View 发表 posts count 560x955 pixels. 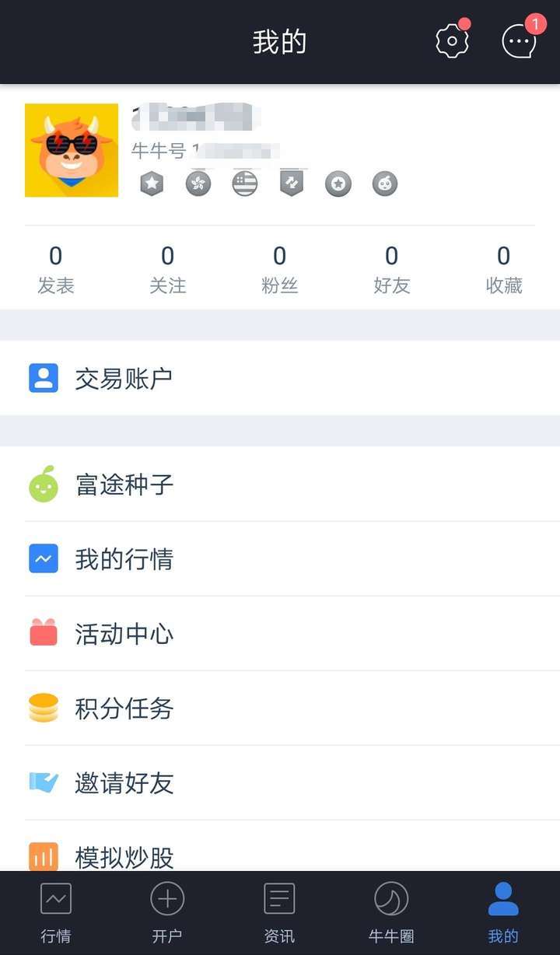56,269
